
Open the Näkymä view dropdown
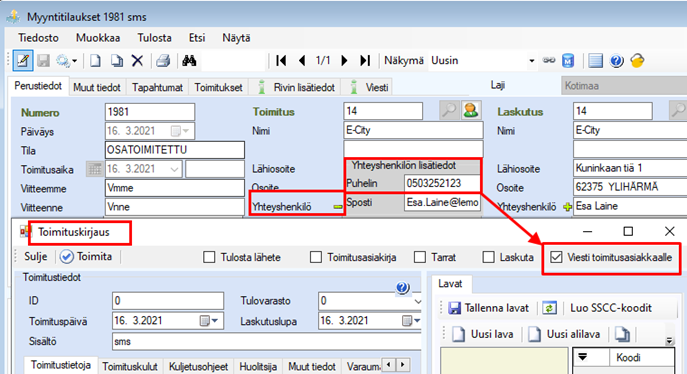531,61
